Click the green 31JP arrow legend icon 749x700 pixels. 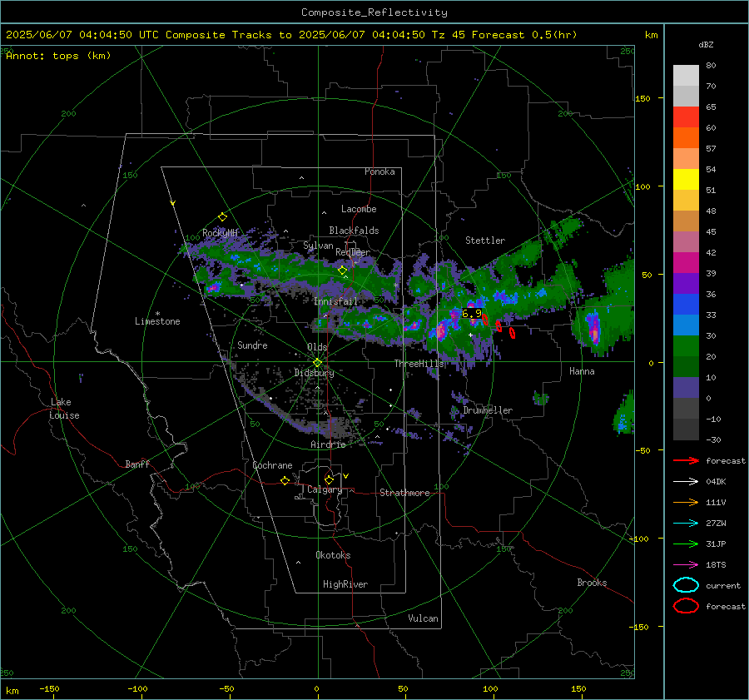[x=686, y=544]
